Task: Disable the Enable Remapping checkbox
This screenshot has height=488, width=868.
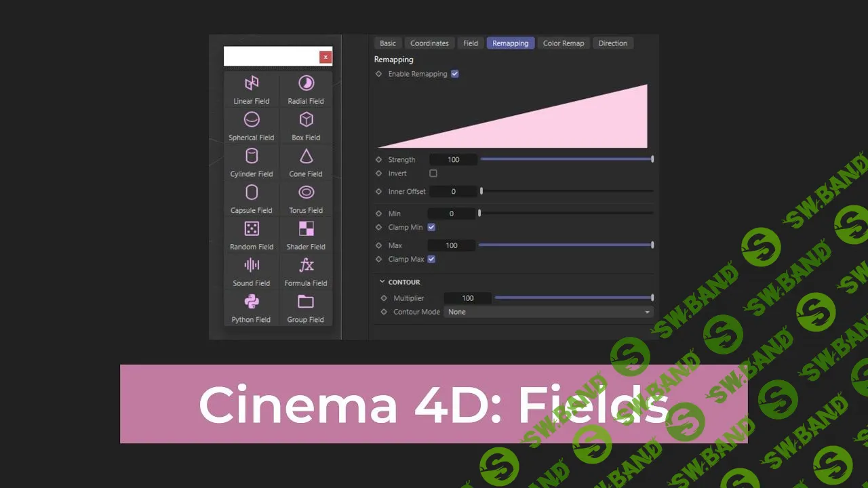Action: tap(455, 74)
